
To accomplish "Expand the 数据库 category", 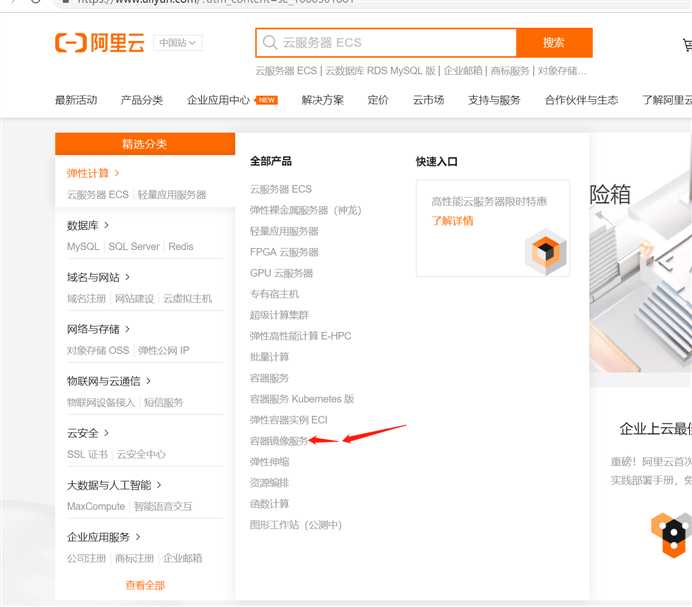I will [87, 226].
